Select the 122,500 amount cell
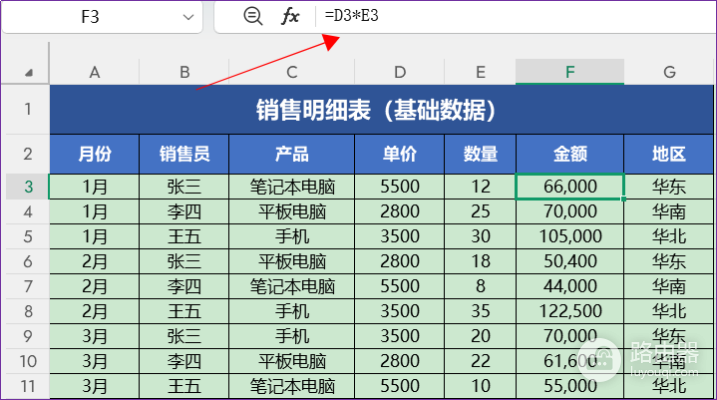The image size is (717, 400). (x=570, y=311)
